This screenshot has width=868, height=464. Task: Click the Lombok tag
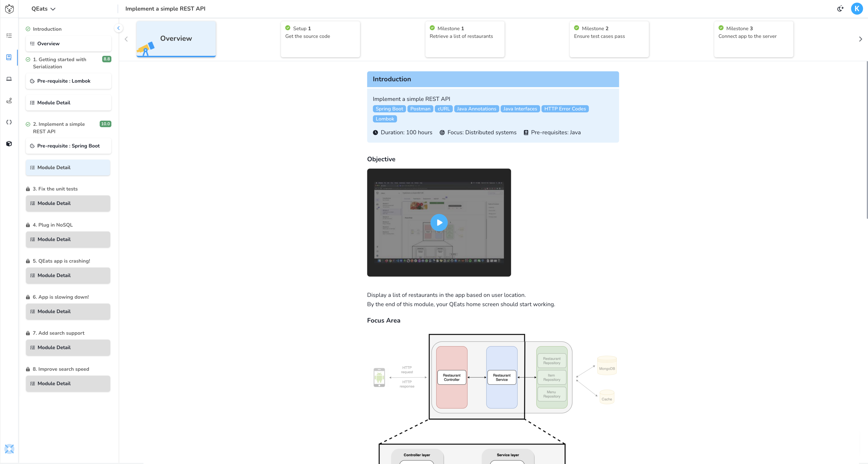click(x=385, y=119)
